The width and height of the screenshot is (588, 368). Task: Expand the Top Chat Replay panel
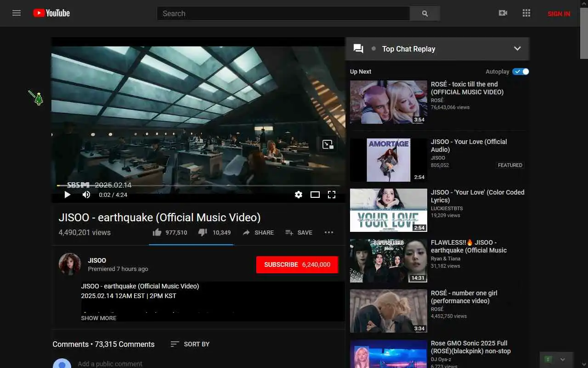tap(517, 49)
